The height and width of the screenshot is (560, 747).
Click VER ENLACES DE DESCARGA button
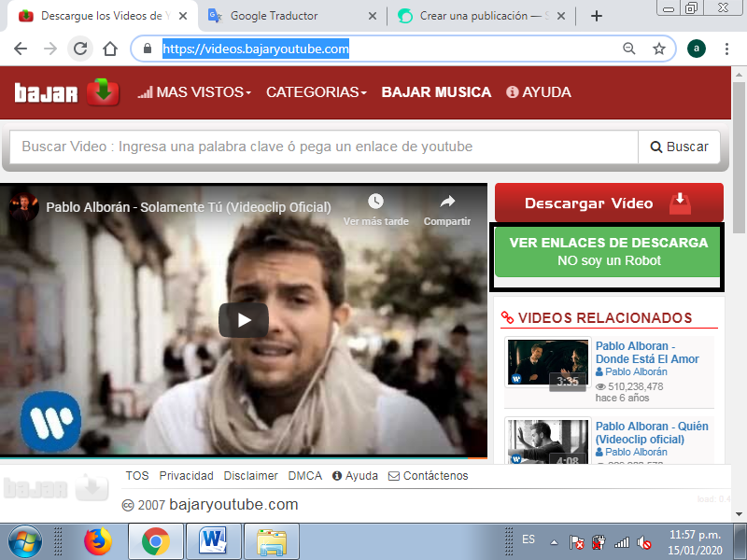coord(608,252)
